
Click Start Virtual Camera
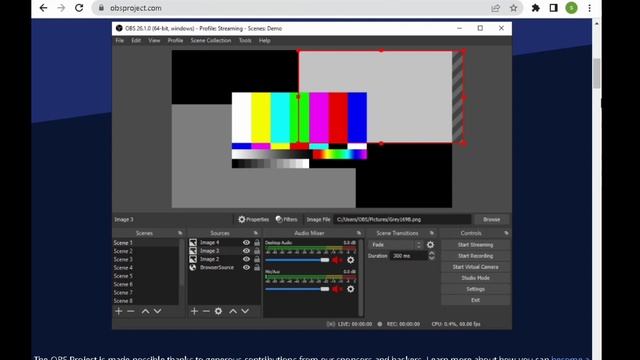(476, 267)
